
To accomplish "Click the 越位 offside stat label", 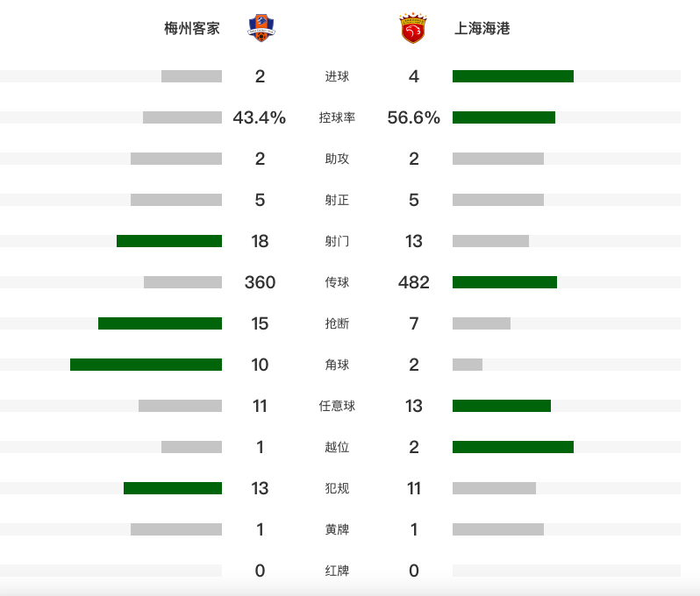I will [337, 447].
